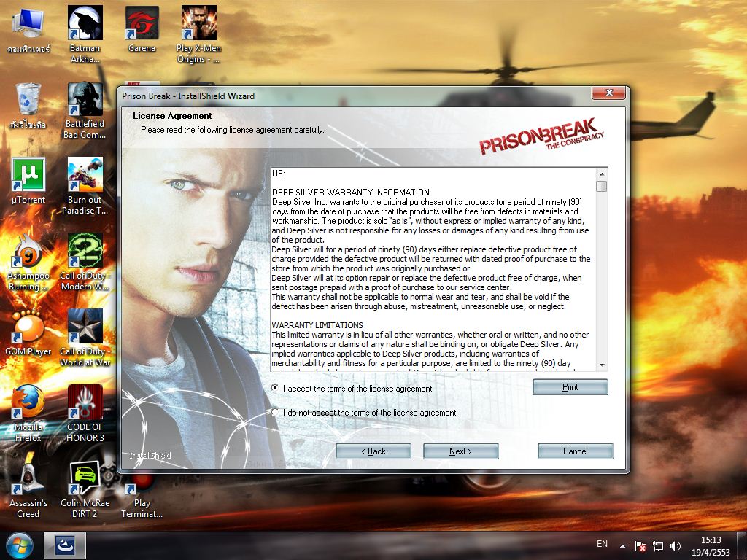This screenshot has width=747, height=560.
Task: Click the license scrollbar down arrow
Action: [602, 365]
